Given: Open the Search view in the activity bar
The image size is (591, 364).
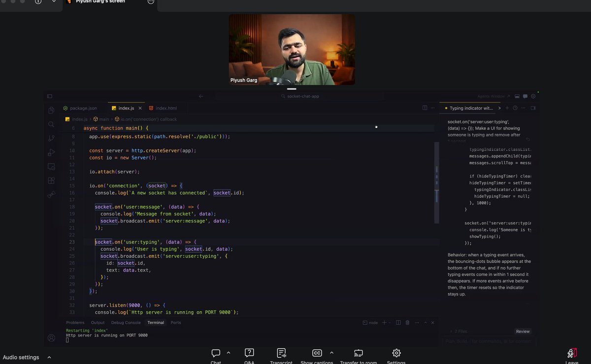Looking at the screenshot, I should point(51,124).
